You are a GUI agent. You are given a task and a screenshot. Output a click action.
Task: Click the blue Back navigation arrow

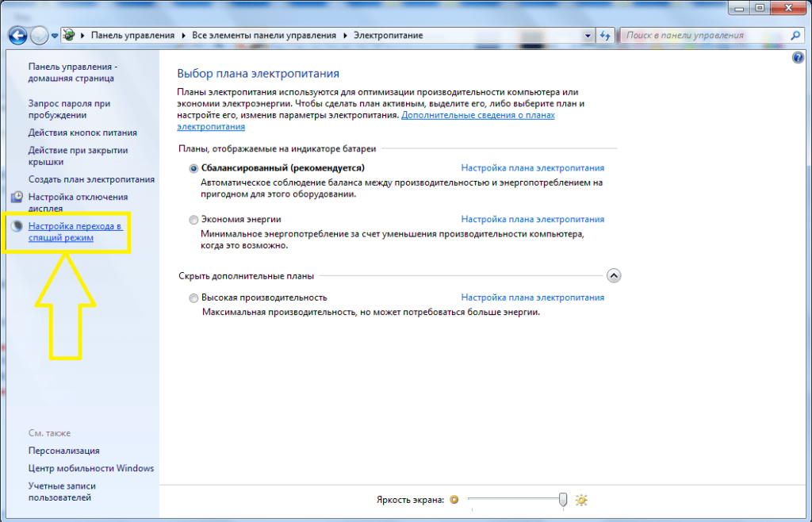coord(18,36)
